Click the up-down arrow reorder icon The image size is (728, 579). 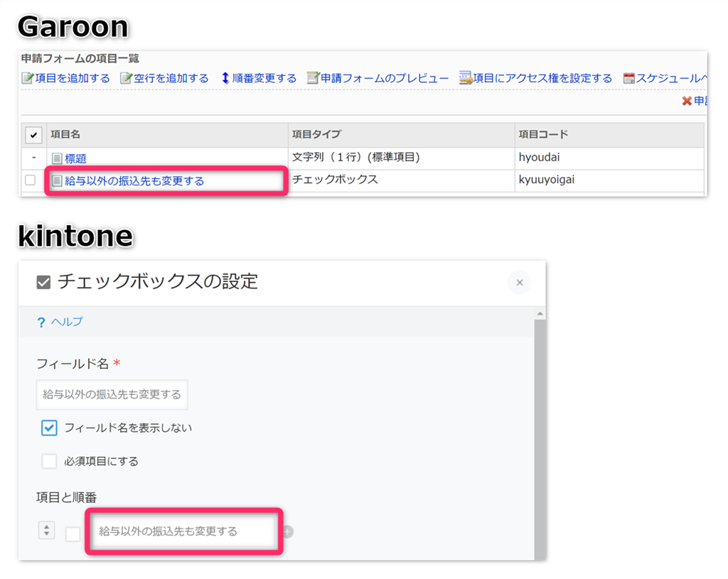[x=225, y=78]
